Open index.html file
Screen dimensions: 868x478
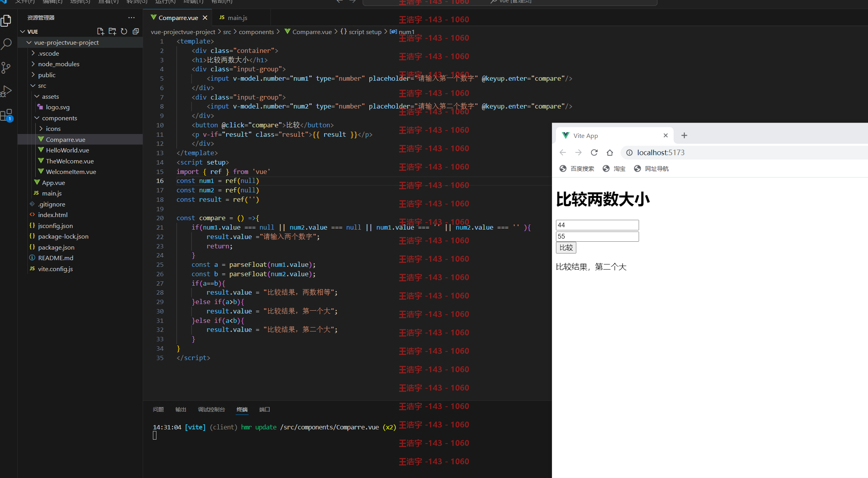tap(53, 215)
